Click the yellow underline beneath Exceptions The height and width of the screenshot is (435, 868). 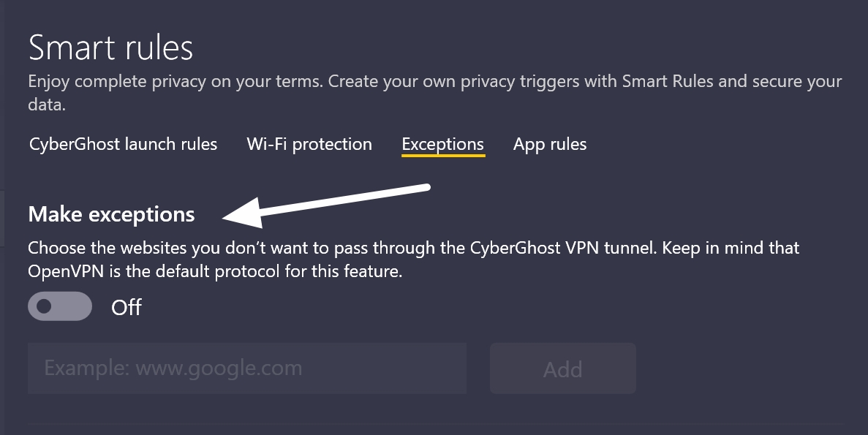tap(442, 156)
